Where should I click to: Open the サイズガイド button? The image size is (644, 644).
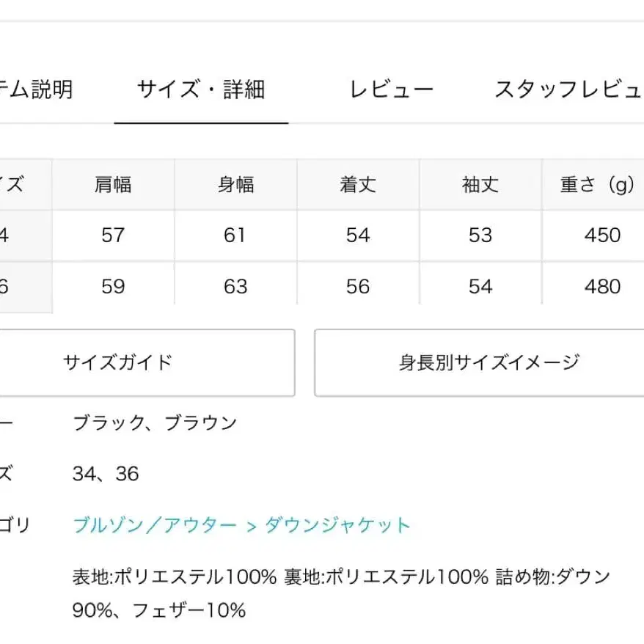pos(117,362)
